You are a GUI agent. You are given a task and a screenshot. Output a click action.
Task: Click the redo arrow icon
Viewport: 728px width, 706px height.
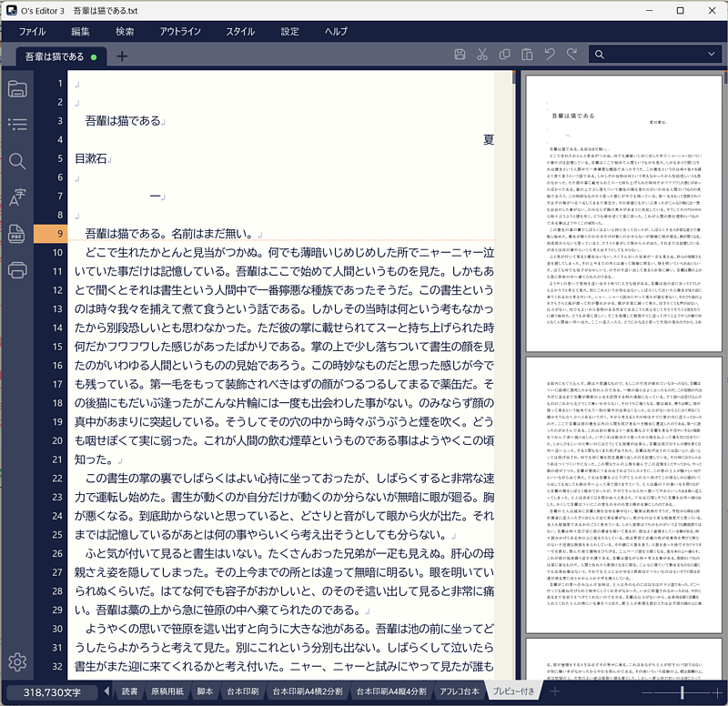pyautogui.click(x=571, y=55)
